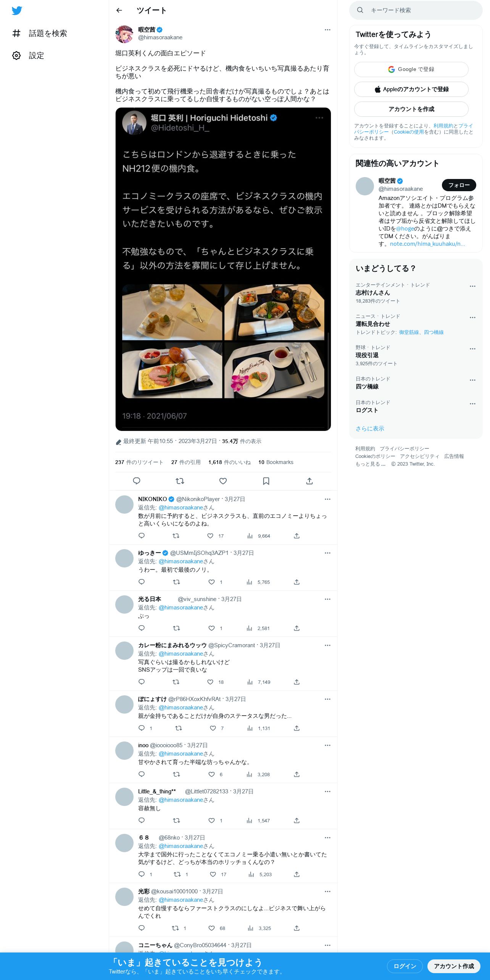Click さらに表示 under trends
The image size is (490, 980).
tap(370, 429)
